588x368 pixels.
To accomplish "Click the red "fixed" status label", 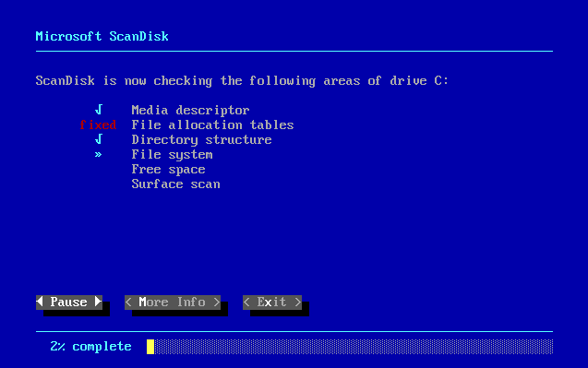I will click(x=98, y=125).
